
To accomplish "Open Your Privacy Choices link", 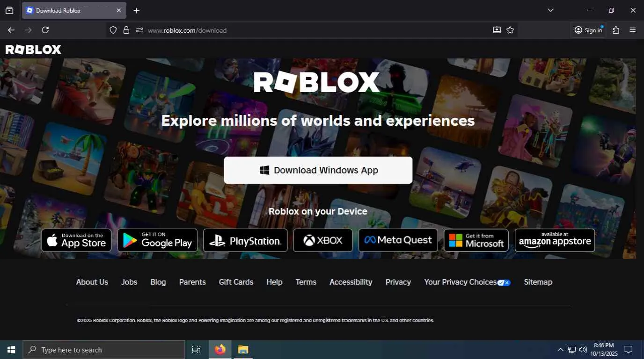I will pyautogui.click(x=467, y=282).
